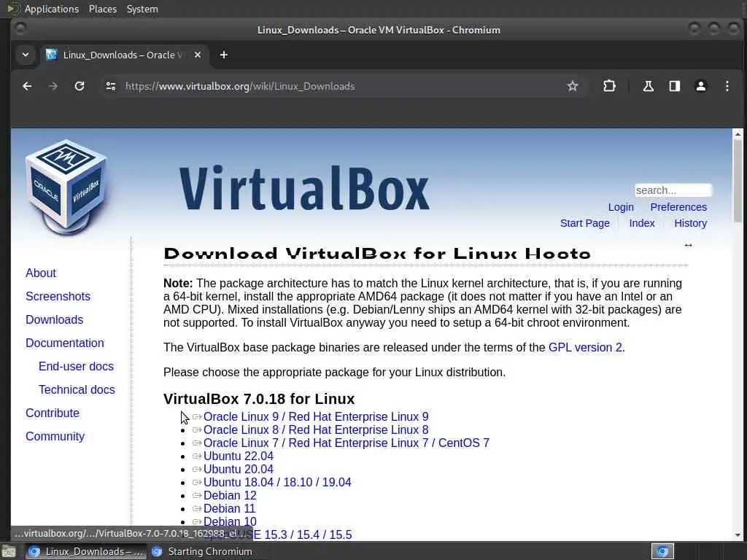Image resolution: width=747 pixels, height=560 pixels.
Task: Open the GPL version 2 link
Action: click(585, 347)
